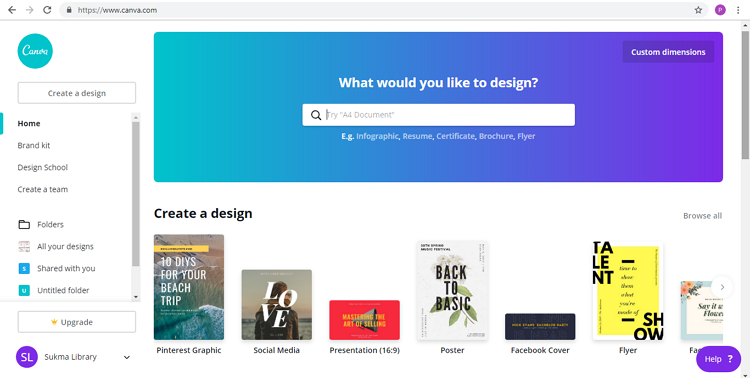Click the search magnifier icon
Image resolution: width=750 pixels, height=378 pixels.
pyautogui.click(x=316, y=115)
